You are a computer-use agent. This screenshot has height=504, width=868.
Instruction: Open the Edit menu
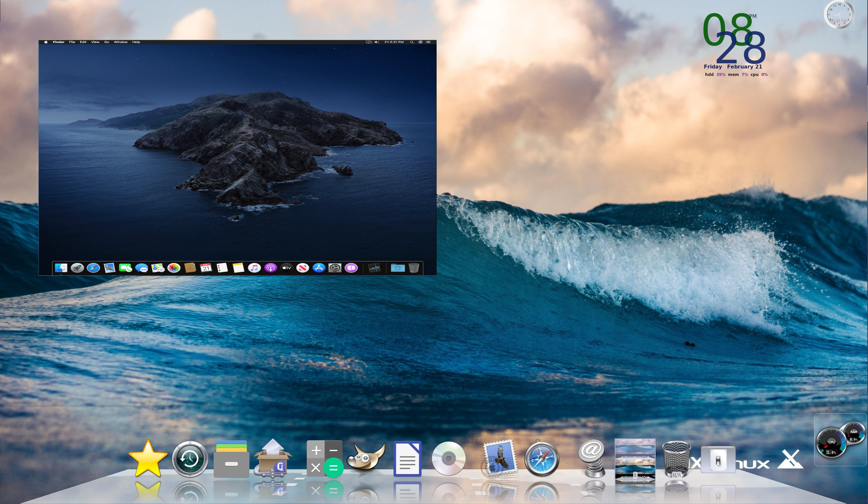(83, 42)
